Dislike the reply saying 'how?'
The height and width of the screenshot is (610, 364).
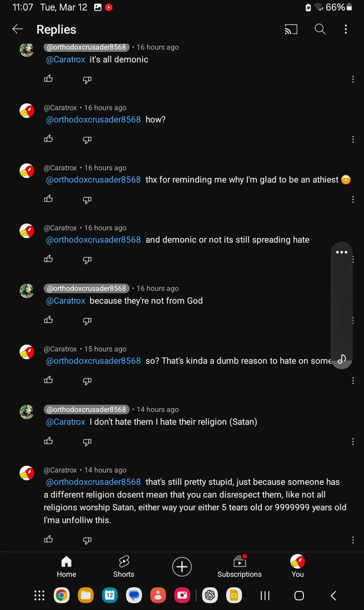87,139
